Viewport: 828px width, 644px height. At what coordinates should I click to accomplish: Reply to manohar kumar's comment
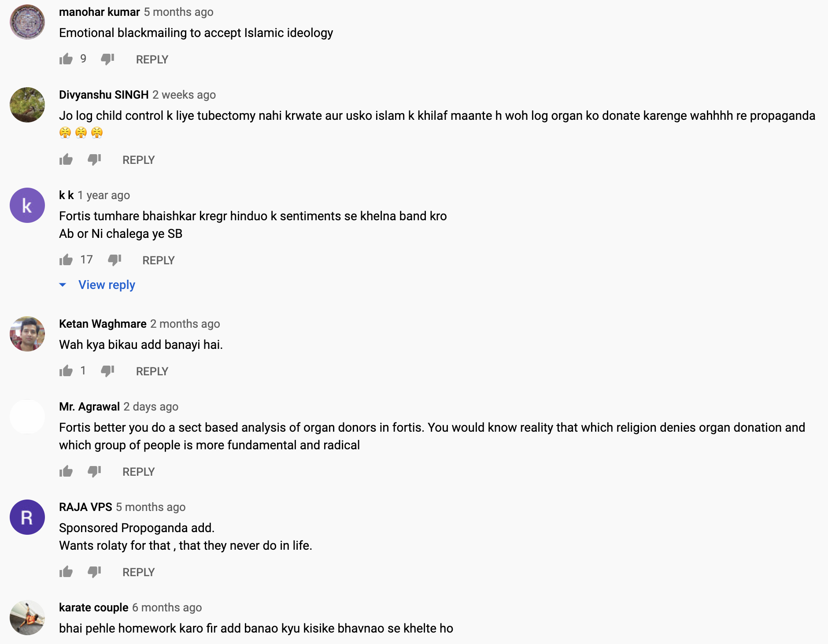(152, 59)
